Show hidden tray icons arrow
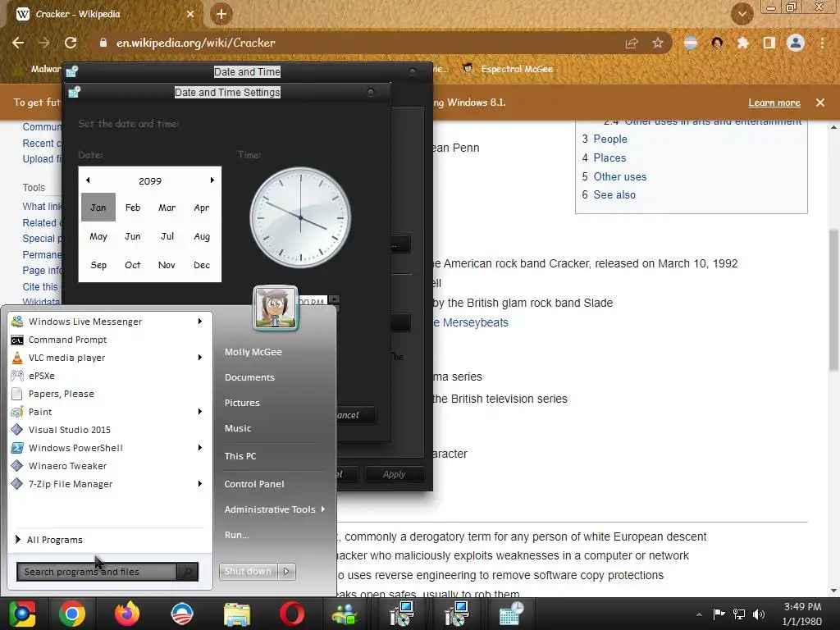 click(699, 614)
